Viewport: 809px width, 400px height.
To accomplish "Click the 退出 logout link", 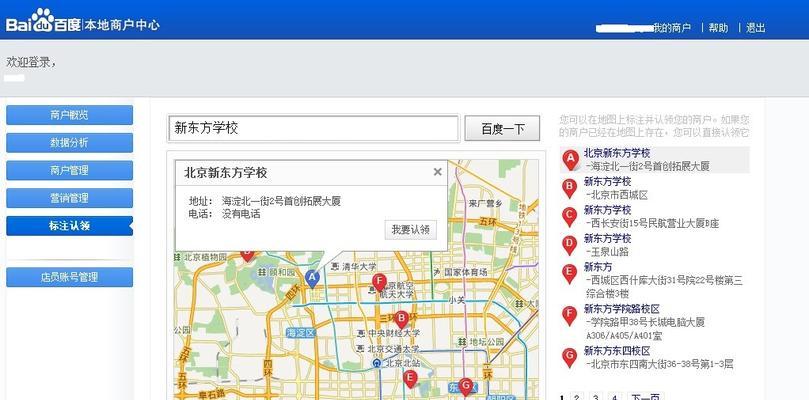I will [x=756, y=28].
